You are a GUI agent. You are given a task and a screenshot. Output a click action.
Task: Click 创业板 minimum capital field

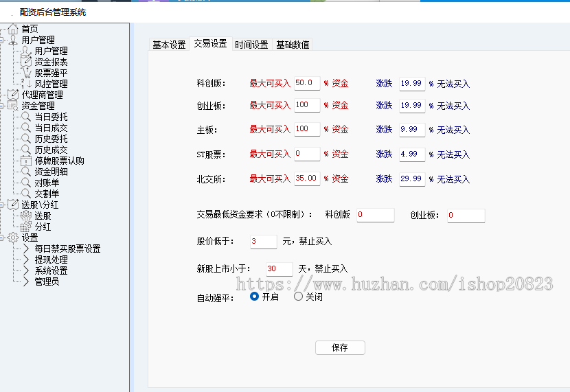466,216
